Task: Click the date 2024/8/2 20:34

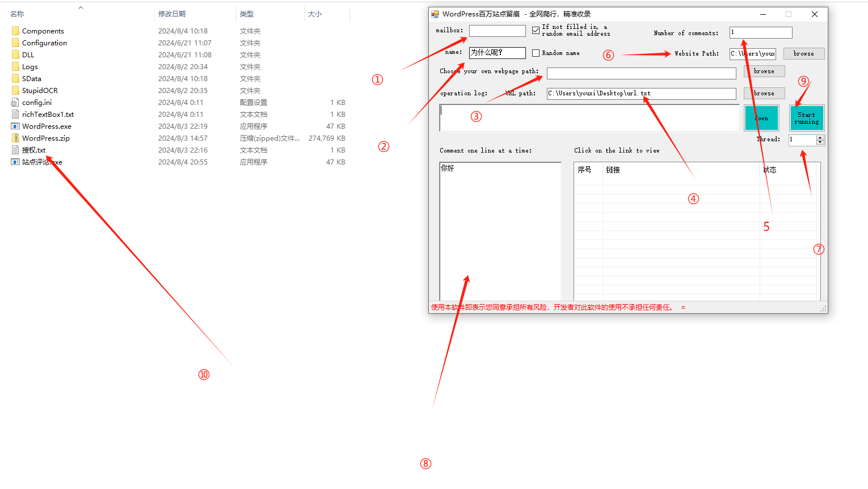Action: (183, 66)
